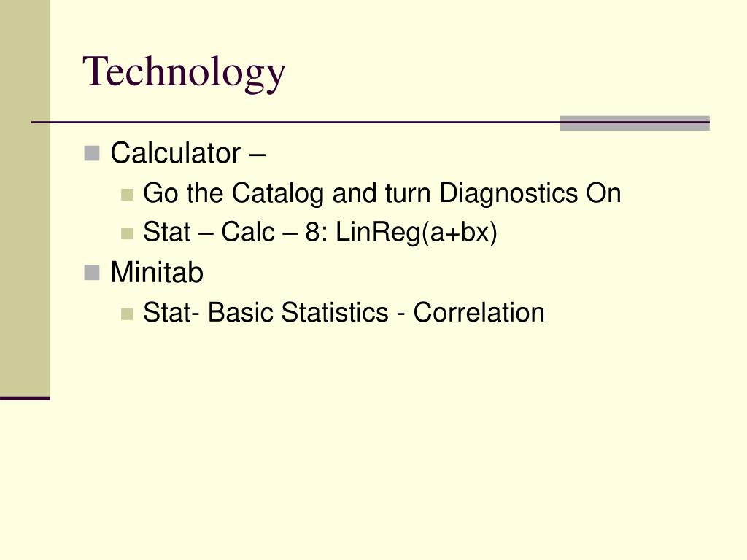Click the Minitab heading text

point(157,273)
